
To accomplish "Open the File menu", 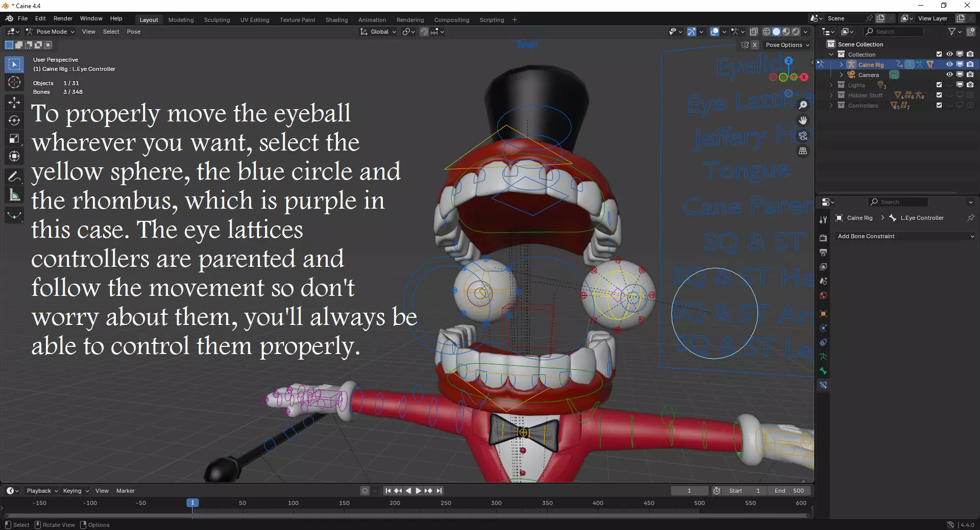I will click(x=22, y=18).
